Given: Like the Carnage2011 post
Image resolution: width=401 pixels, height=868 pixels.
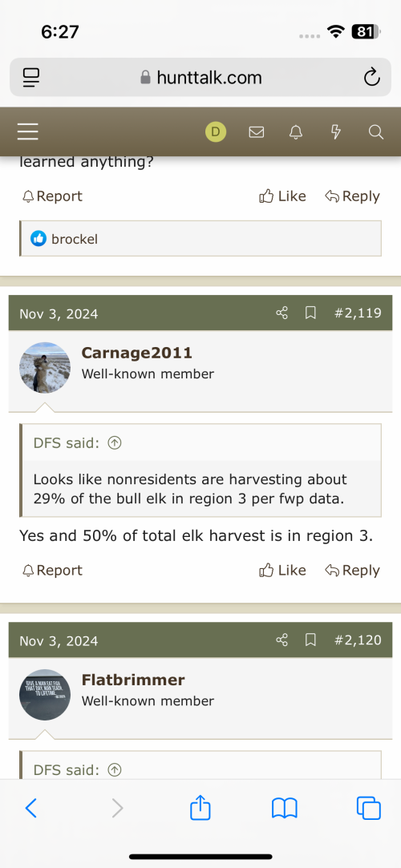Looking at the screenshot, I should pos(282,570).
